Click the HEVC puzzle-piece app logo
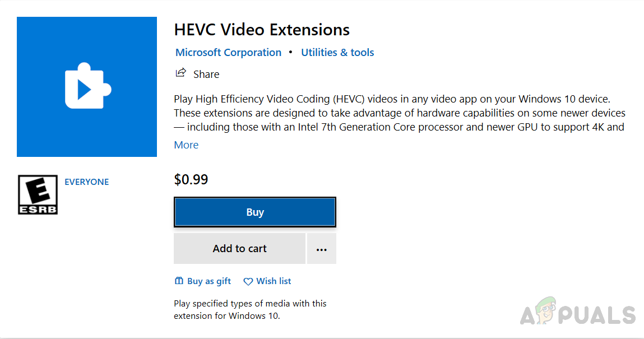Screen dimensions: 644x339 (87, 87)
